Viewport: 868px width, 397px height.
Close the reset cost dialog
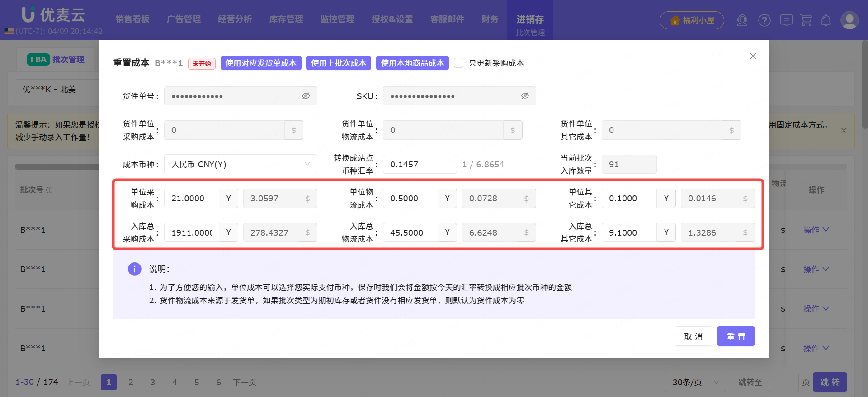point(753,56)
